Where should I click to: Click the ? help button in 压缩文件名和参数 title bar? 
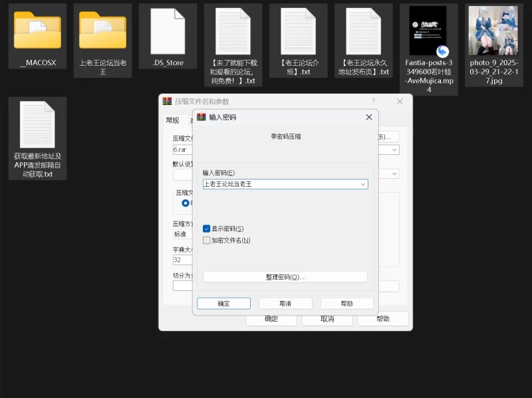point(373,101)
